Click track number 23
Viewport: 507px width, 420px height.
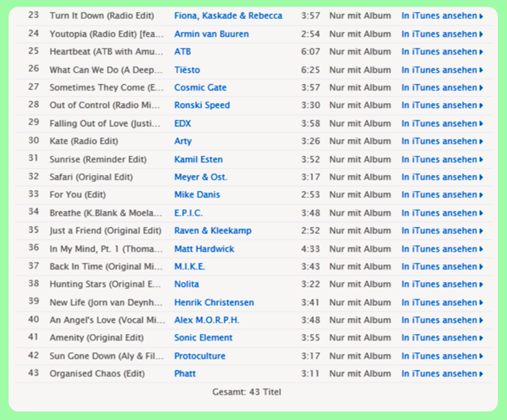coord(34,15)
